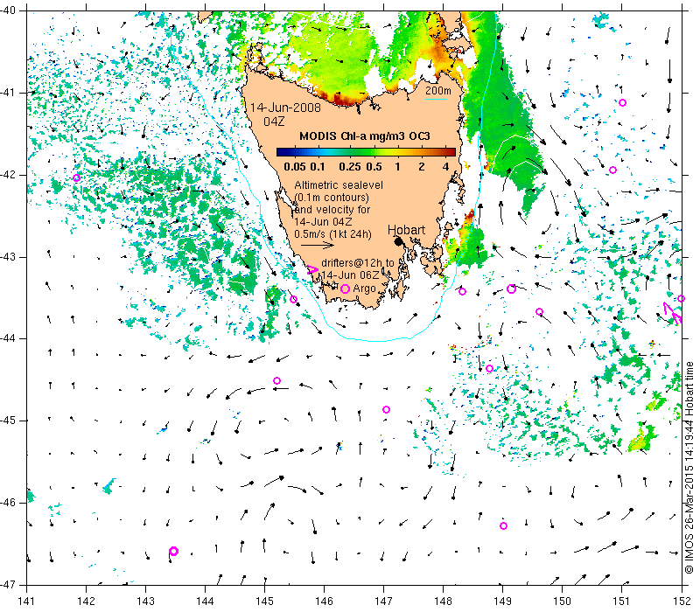Click the longitude axis label '151'
700x612 pixels.
(x=622, y=601)
